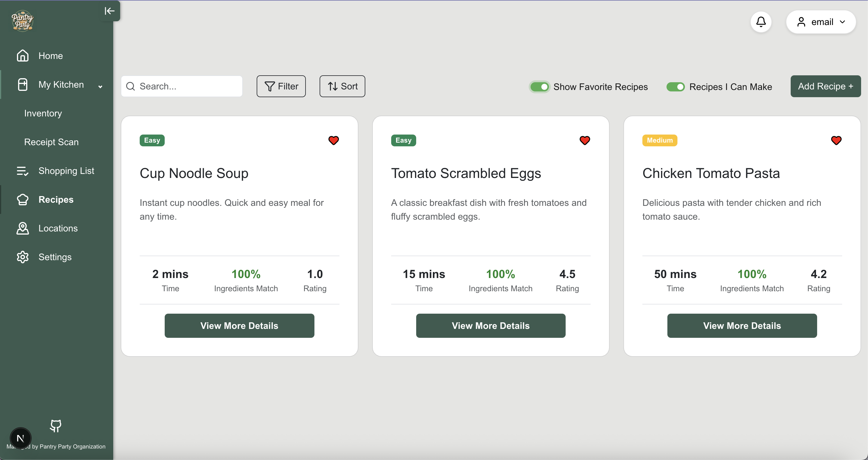
Task: Click the Medium difficulty badge
Action: point(660,140)
